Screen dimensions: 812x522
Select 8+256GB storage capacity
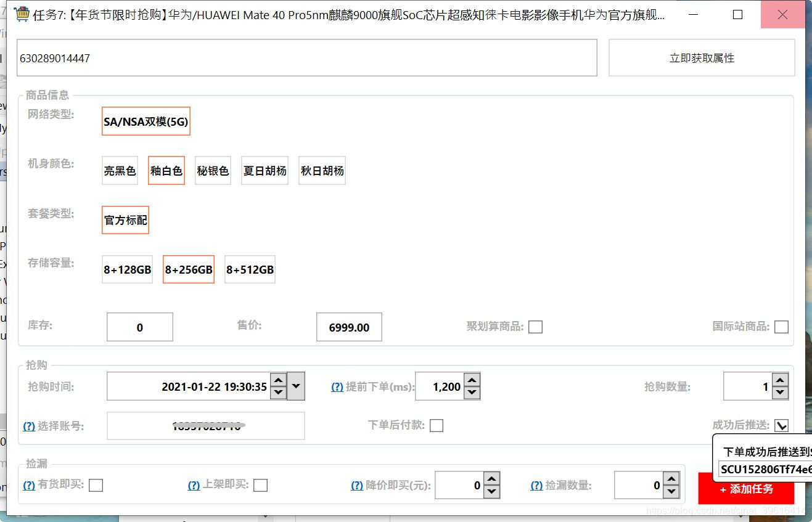(x=189, y=269)
